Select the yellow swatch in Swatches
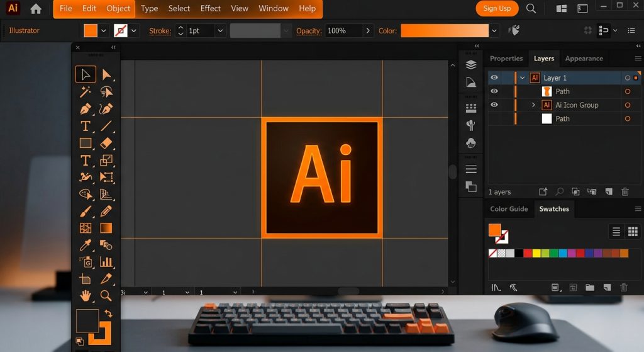The image size is (644, 352). coord(536,253)
